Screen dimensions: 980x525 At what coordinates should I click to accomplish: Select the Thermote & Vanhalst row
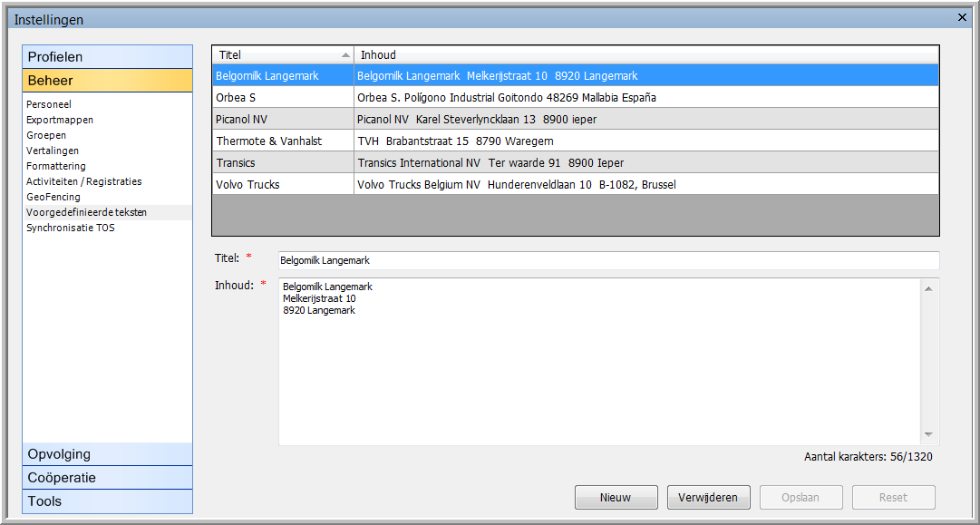283,141
